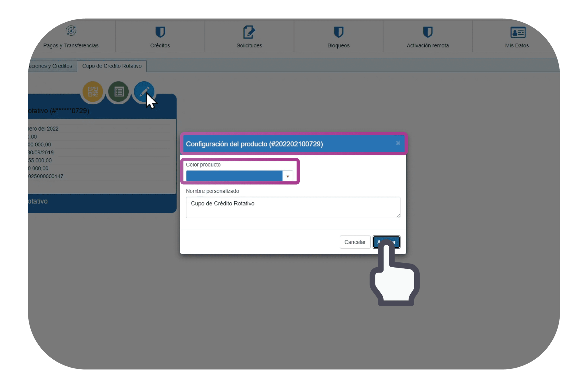
Task: Expand the Color producto dropdown arrow
Action: click(x=287, y=176)
